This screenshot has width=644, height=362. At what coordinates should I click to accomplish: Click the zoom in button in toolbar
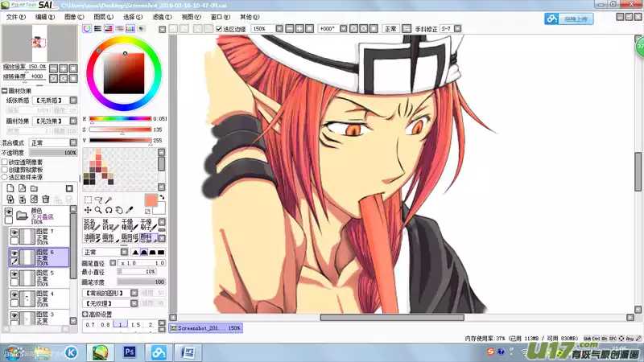(x=299, y=29)
